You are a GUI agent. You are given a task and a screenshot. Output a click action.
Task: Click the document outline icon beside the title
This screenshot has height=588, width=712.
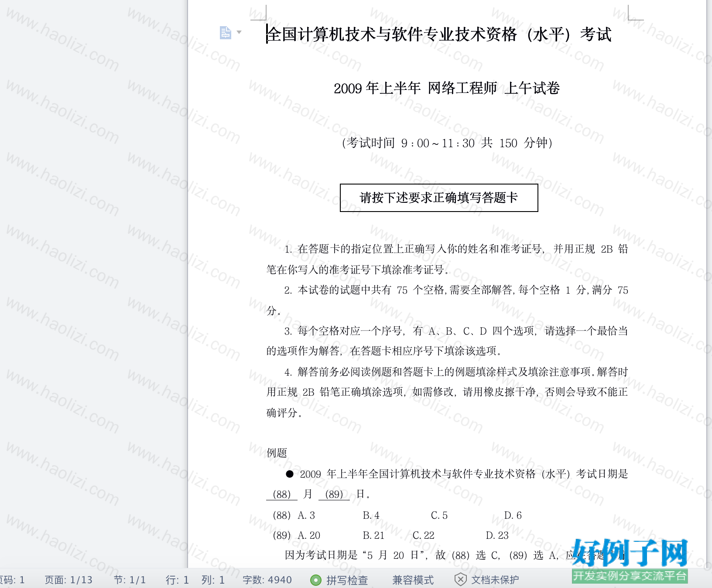pos(225,33)
